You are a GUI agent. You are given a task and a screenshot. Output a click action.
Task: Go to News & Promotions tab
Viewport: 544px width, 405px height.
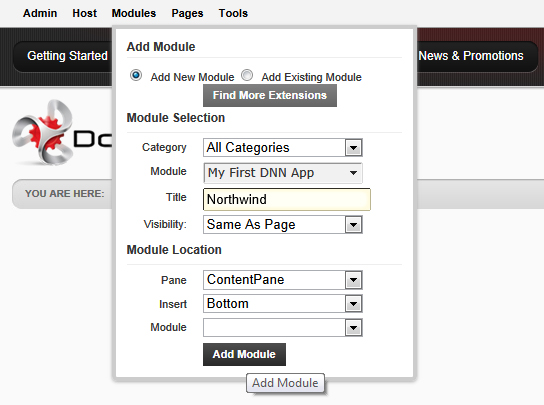click(x=471, y=56)
